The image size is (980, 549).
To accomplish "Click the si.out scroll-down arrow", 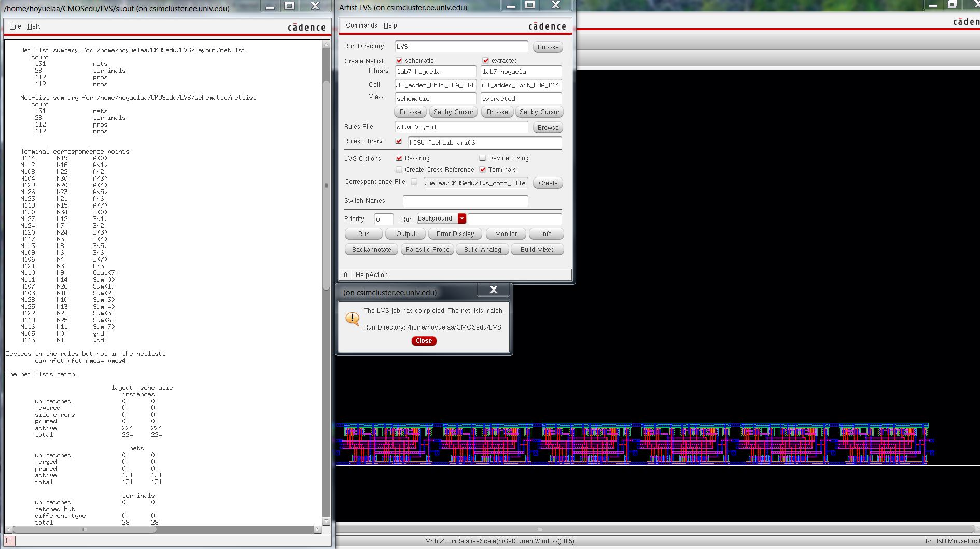I will 326,521.
